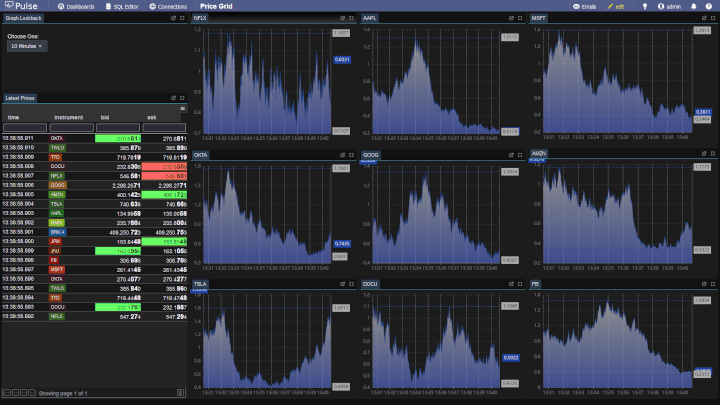Click the edit dashboard button
This screenshot has height=405, width=720.
point(615,6)
